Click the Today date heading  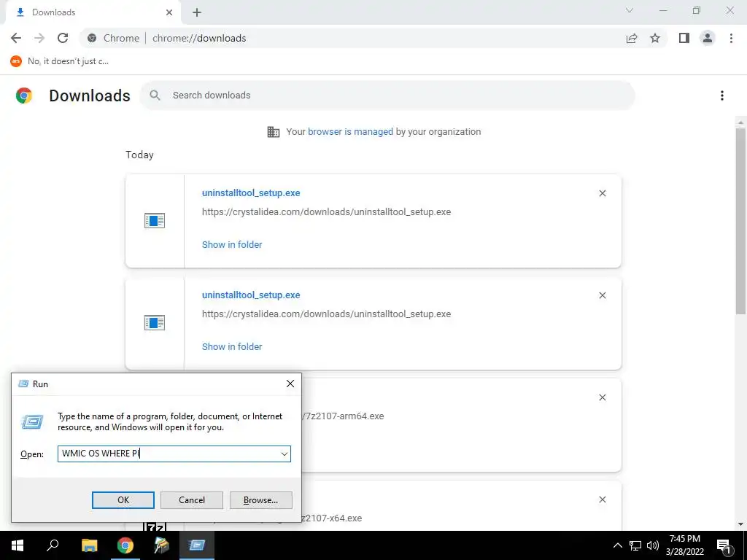point(139,155)
